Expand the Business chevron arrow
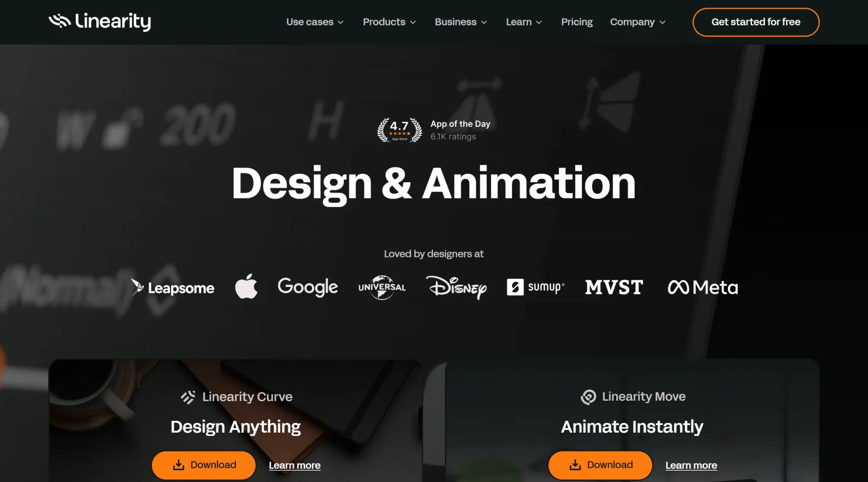The width and height of the screenshot is (868, 482). click(x=484, y=22)
